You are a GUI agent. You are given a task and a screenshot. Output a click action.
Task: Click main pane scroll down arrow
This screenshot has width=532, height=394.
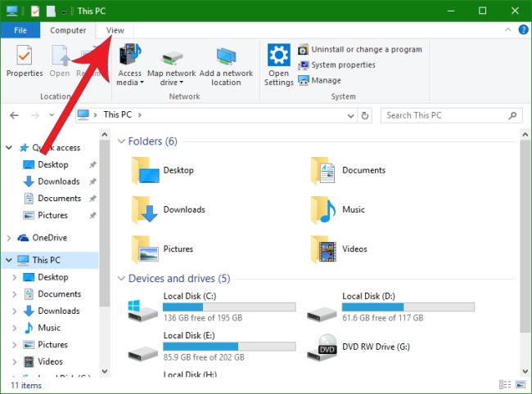coord(525,371)
